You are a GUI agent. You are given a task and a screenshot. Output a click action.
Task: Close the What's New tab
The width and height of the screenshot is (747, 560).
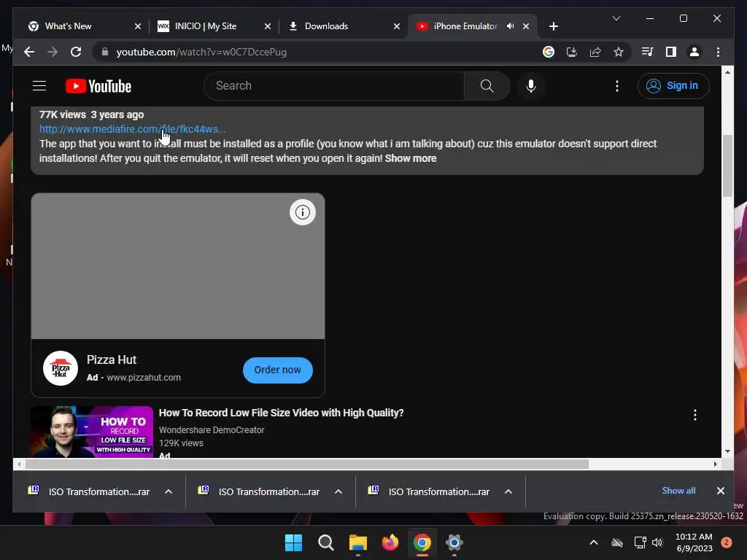(138, 26)
